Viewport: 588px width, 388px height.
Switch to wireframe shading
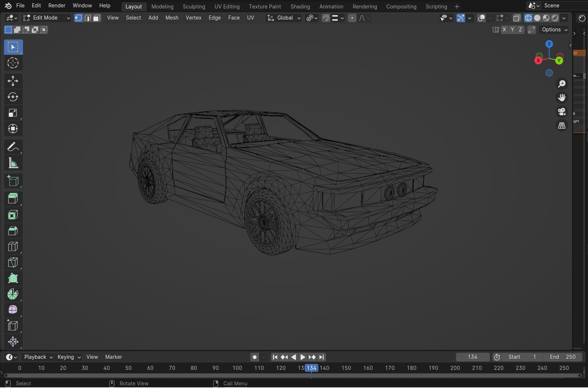point(529,18)
